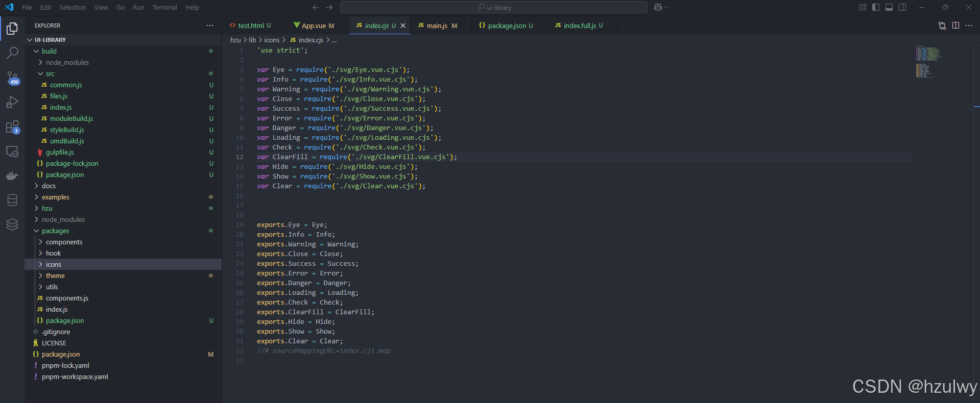Viewport: 980px width, 403px height.
Task: Open Customize Layout icon in title bar
Action: 863,7
